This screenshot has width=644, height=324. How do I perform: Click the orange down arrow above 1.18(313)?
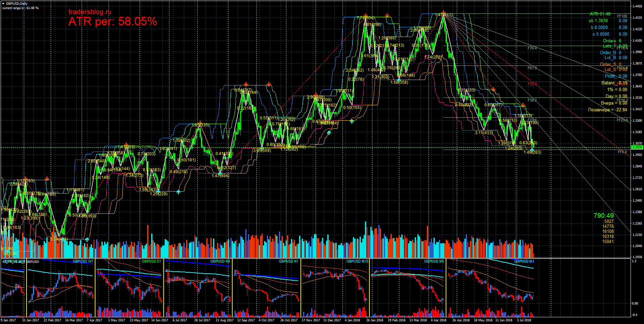coord(523,105)
